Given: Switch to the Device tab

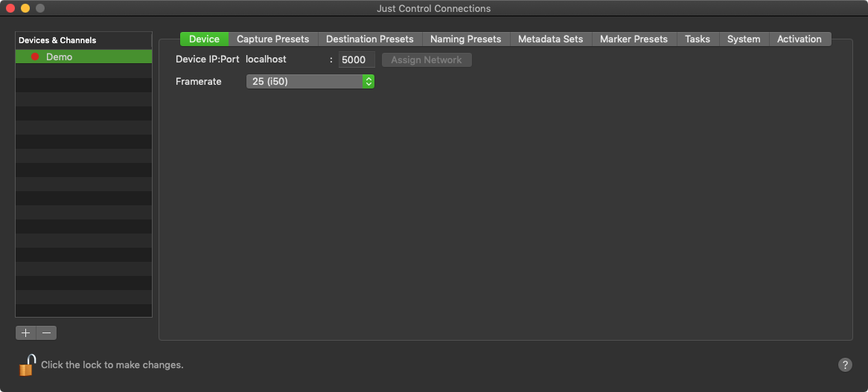Looking at the screenshot, I should tap(204, 39).
